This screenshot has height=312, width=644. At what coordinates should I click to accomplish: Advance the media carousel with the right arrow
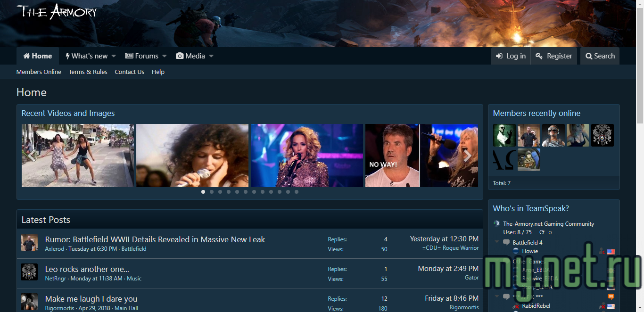(467, 156)
